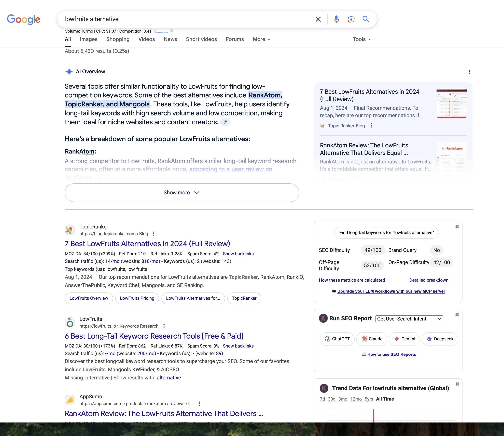Switch to the All tab
This screenshot has height=436, width=504.
click(68, 39)
